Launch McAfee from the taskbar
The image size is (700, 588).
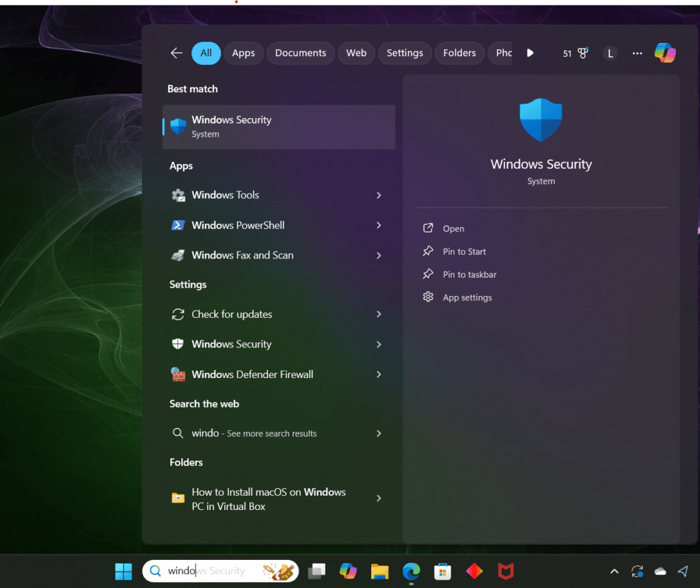click(x=505, y=571)
